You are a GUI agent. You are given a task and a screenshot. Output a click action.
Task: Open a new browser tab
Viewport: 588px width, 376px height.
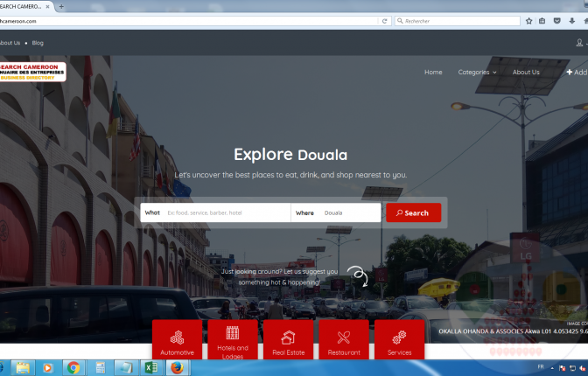pos(61,6)
